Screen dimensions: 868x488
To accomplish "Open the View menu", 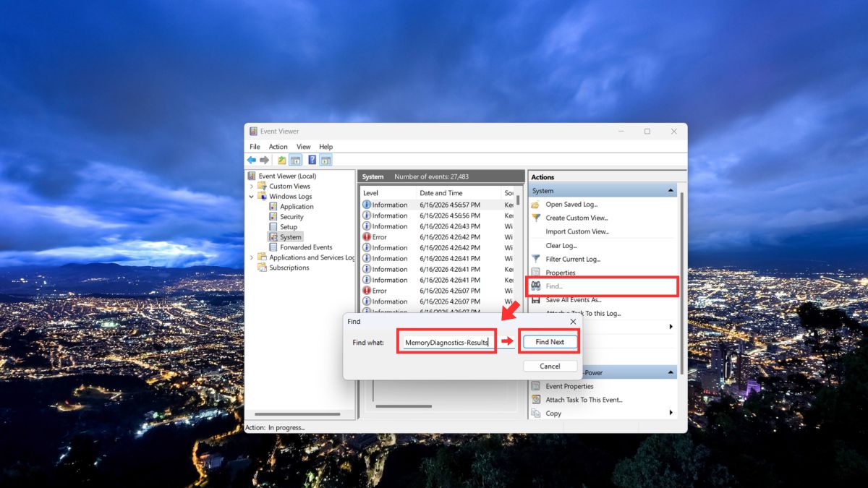I will pos(304,147).
